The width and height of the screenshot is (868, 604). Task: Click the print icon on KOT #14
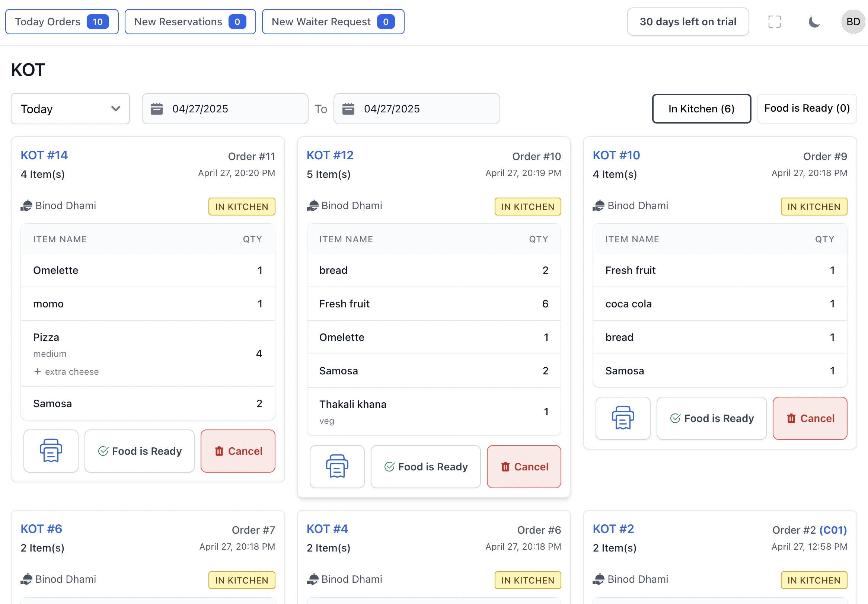coord(51,451)
